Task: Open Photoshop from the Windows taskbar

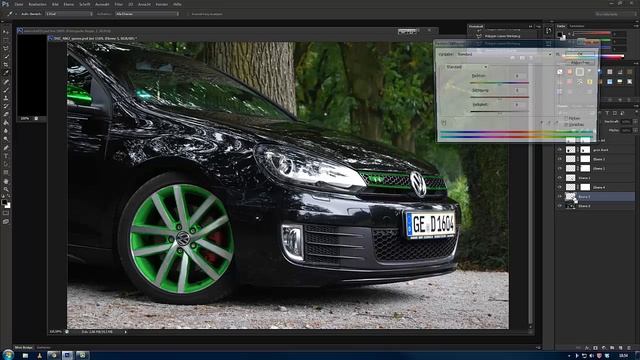Action: point(67,356)
